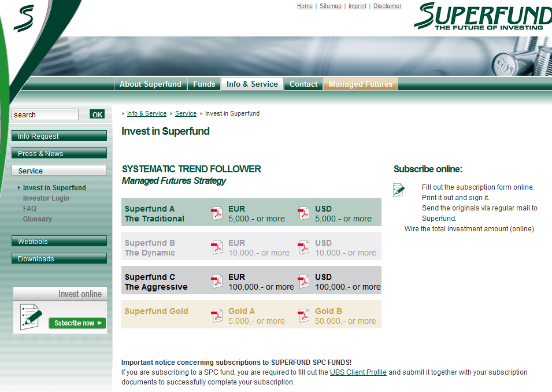Click EUR 10,000.- or more for Superfund B
Screen dimensions: 552x392
[259, 248]
